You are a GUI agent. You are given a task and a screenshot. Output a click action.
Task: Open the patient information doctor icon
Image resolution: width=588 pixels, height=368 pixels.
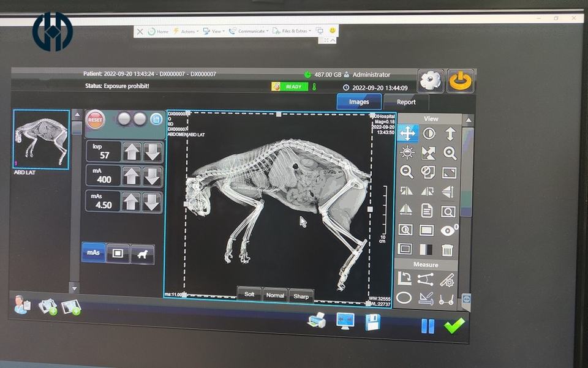[x=22, y=304]
